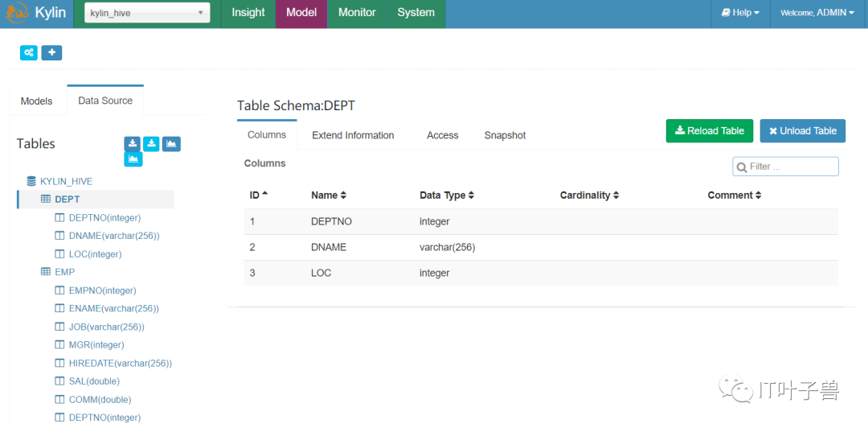Screen dimensions: 868x428
Task: Click the Kylin brand text link
Action: pyautogui.click(x=51, y=13)
